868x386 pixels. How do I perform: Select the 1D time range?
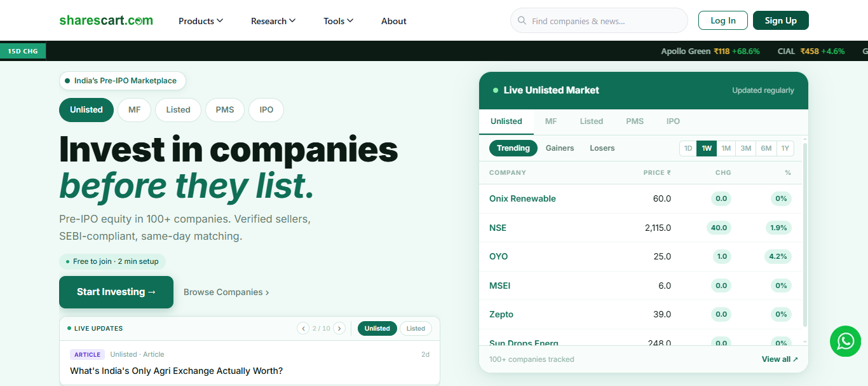[x=688, y=148]
